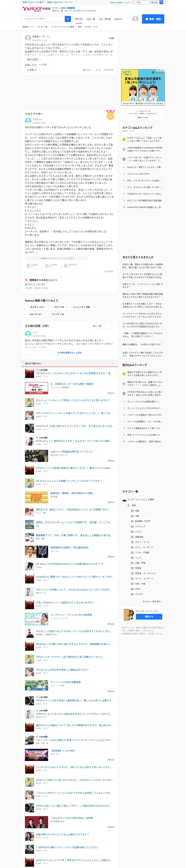Click the 共感した empathy button

pos(32,70)
